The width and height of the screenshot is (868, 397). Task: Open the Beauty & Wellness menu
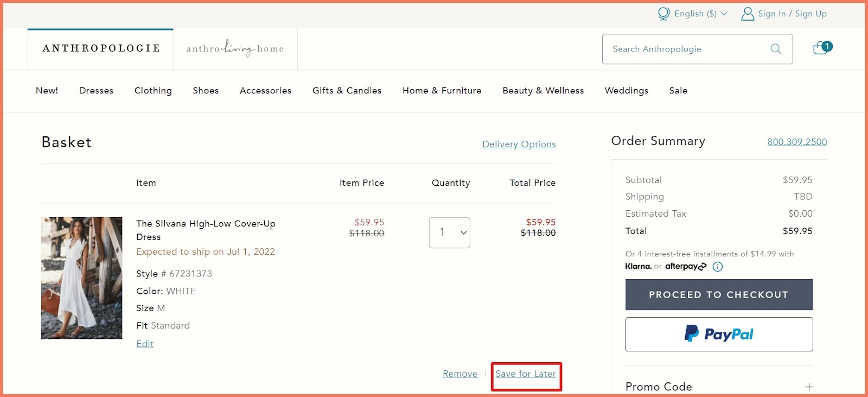pyautogui.click(x=543, y=91)
